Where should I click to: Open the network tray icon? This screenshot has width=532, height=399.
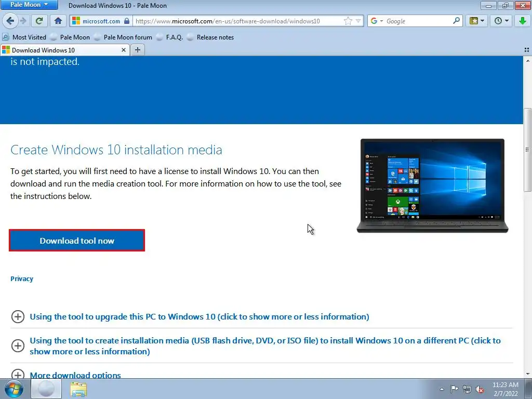(x=467, y=389)
